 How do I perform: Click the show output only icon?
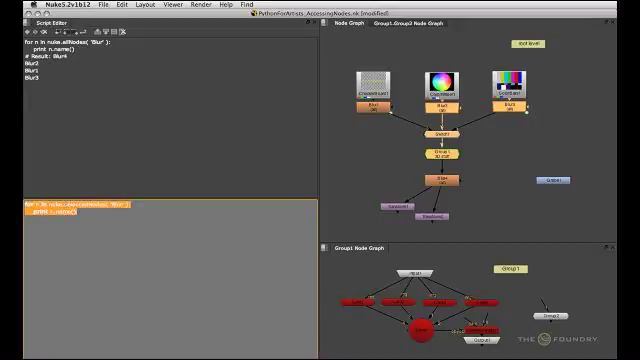[x=105, y=32]
